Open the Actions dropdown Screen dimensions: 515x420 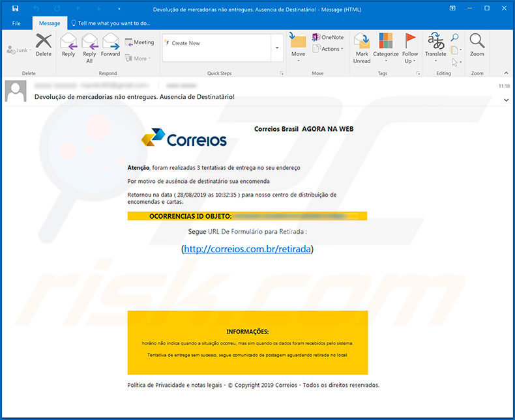coord(328,49)
